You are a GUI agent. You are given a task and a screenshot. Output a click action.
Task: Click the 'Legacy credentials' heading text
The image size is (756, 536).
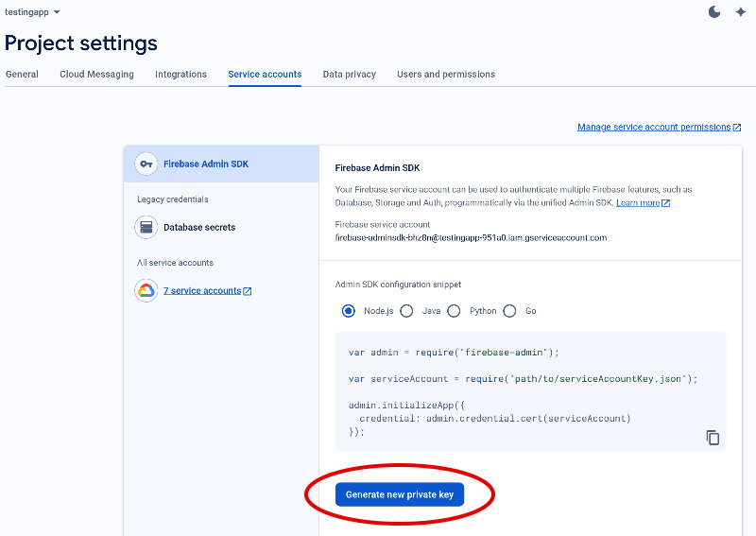[173, 199]
